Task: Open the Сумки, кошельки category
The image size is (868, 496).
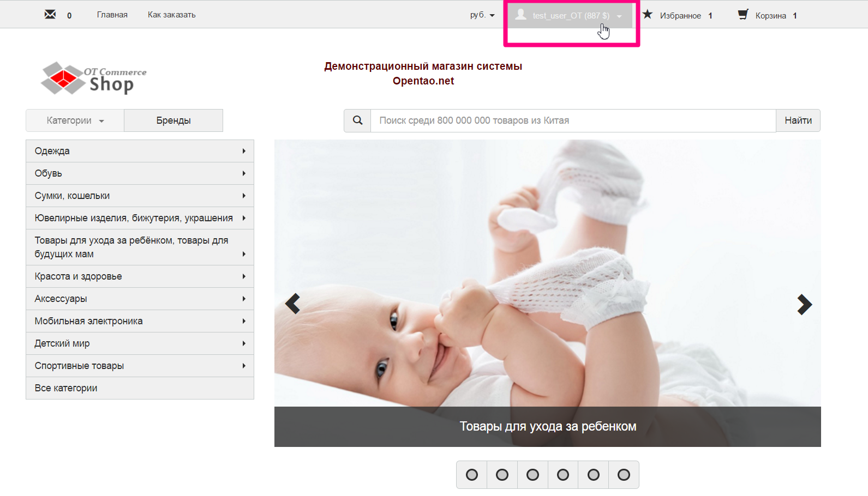Action: 140,196
